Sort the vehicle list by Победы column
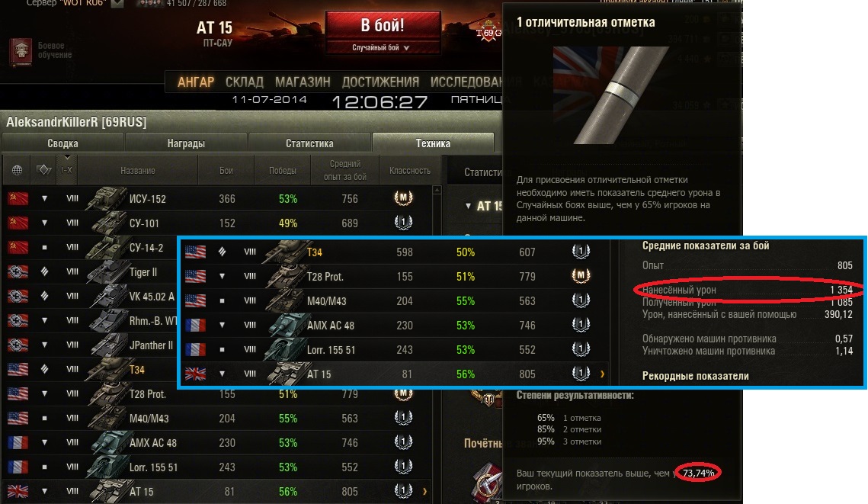 coord(282,171)
